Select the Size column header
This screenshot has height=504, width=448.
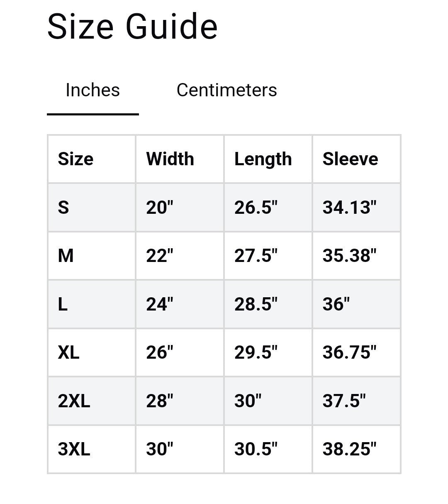75,159
